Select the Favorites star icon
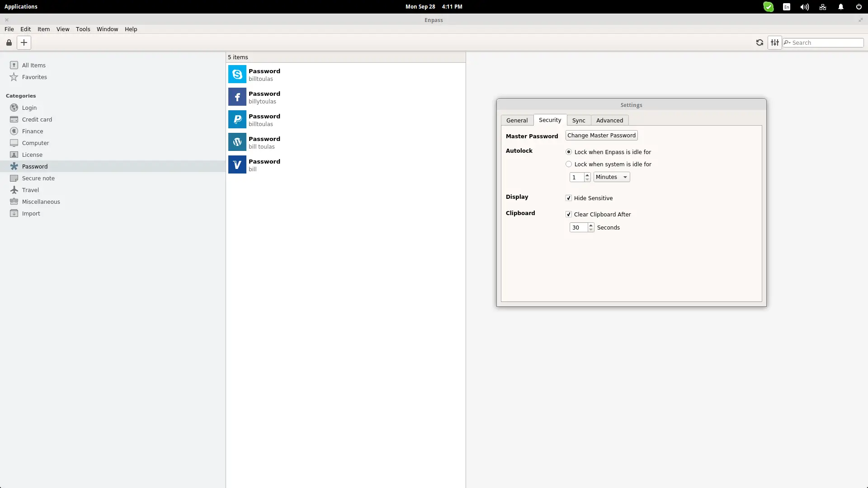Viewport: 868px width, 488px height. click(x=14, y=77)
